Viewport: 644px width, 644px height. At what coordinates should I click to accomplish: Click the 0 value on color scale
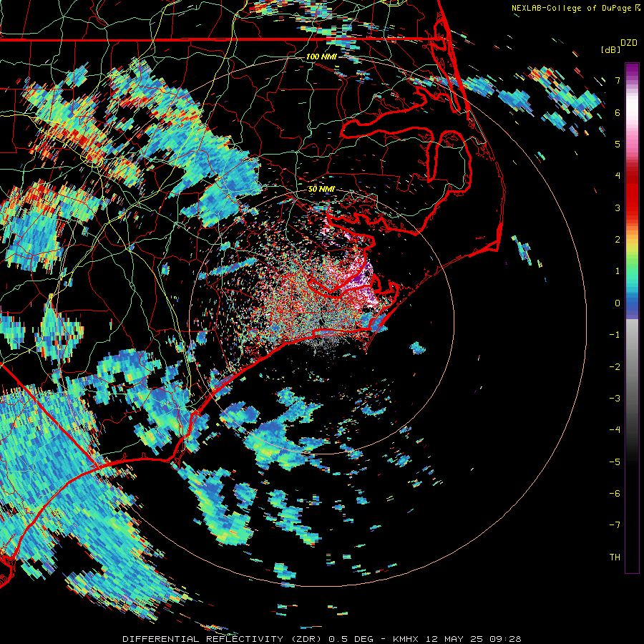coord(618,303)
